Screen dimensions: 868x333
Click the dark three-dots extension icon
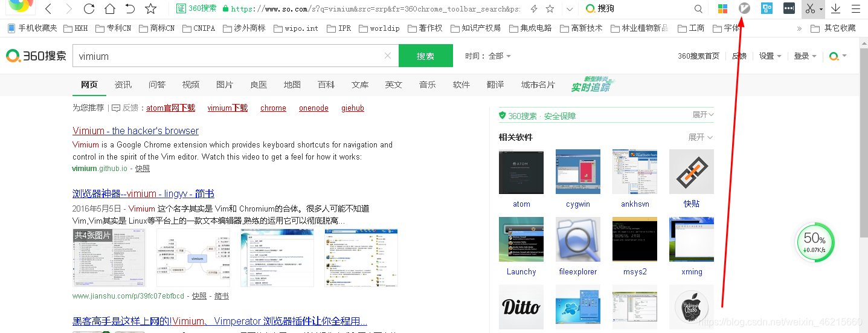pyautogui.click(x=789, y=8)
